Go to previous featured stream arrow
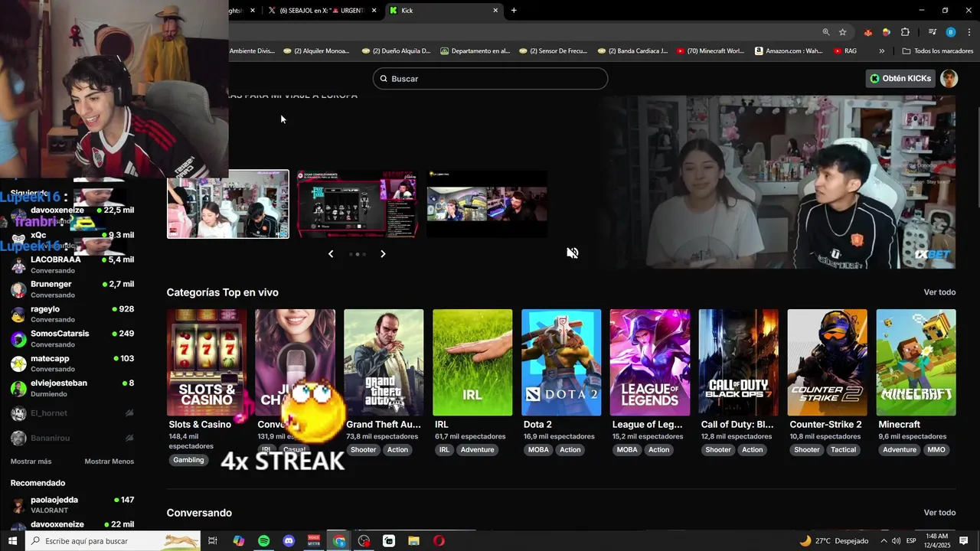 click(x=331, y=254)
